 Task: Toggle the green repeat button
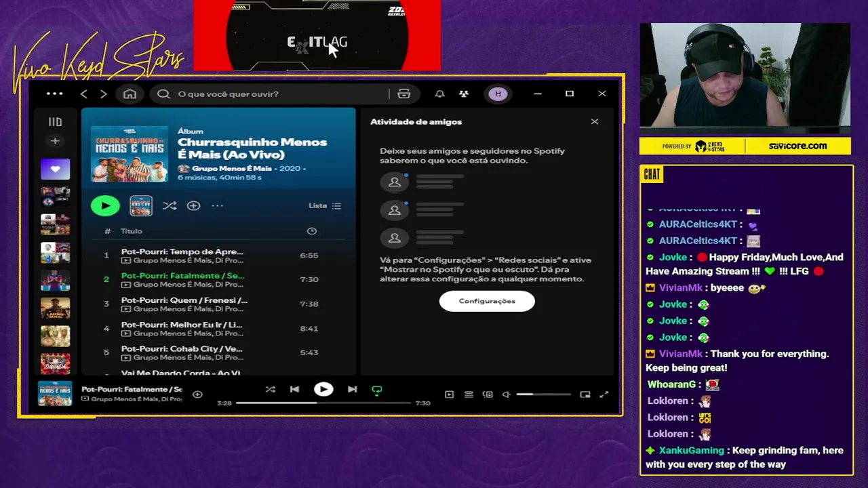click(x=377, y=390)
